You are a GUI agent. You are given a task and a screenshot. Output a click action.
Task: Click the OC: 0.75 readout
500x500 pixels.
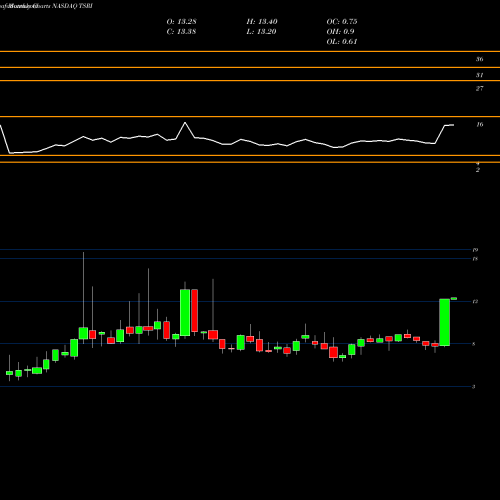pyautogui.click(x=342, y=22)
